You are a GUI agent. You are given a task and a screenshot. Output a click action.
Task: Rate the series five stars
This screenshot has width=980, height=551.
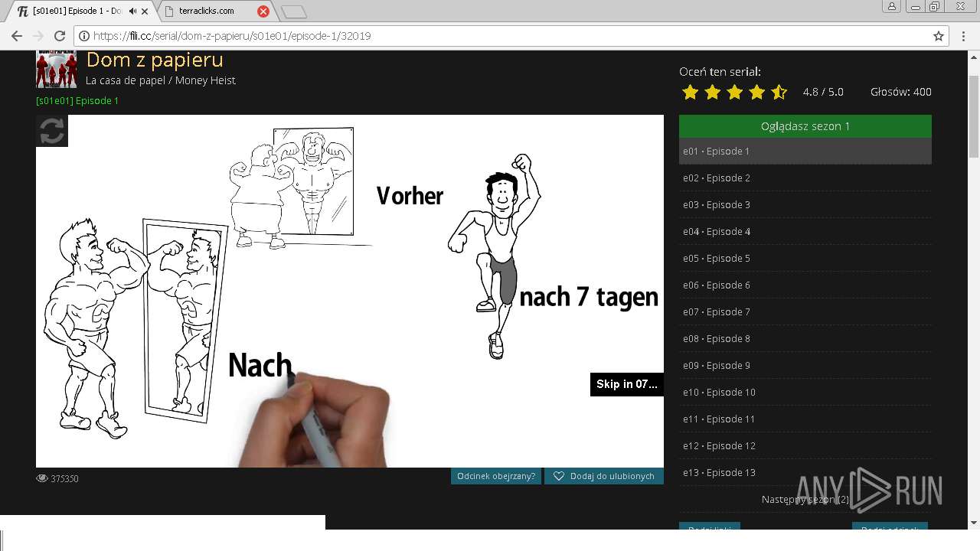click(779, 93)
